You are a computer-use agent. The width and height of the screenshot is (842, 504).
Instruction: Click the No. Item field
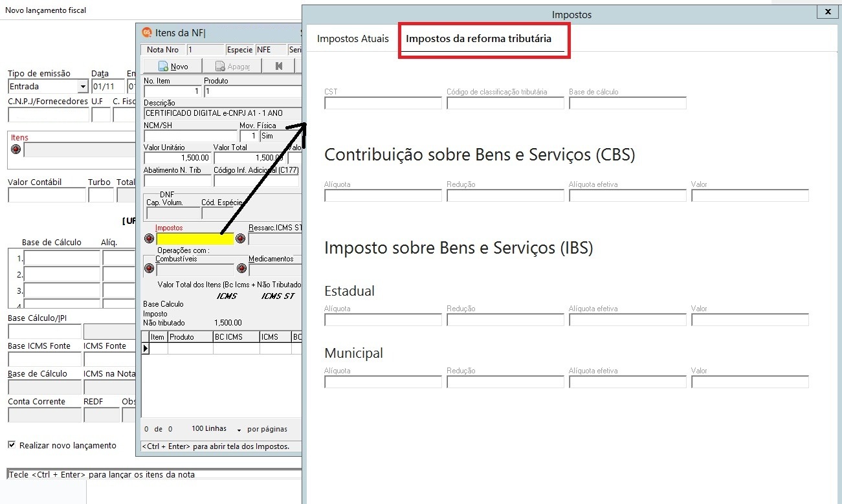point(172,91)
